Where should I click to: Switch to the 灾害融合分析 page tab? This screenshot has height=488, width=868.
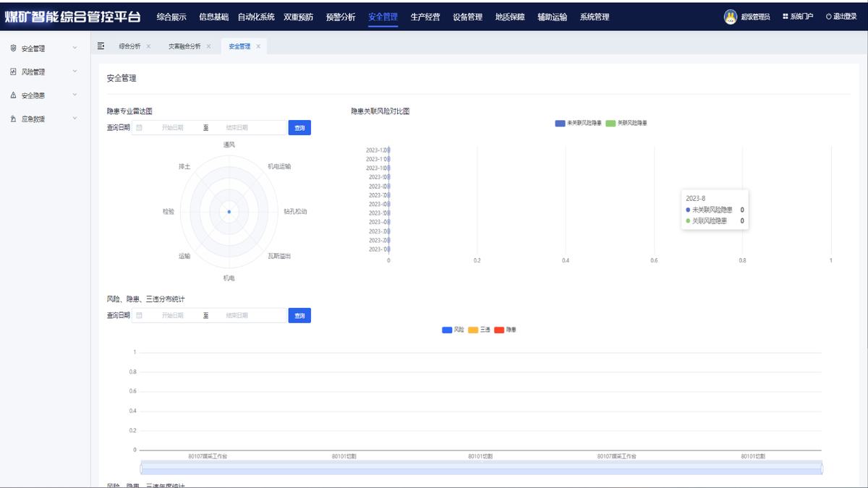tap(184, 46)
